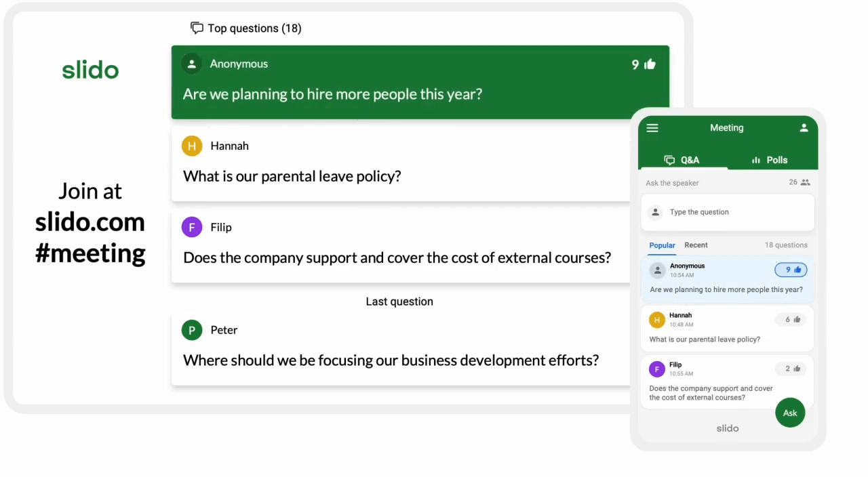Toggle upvote on Anonymous question in sidebar
The image size is (868, 477).
coord(791,270)
